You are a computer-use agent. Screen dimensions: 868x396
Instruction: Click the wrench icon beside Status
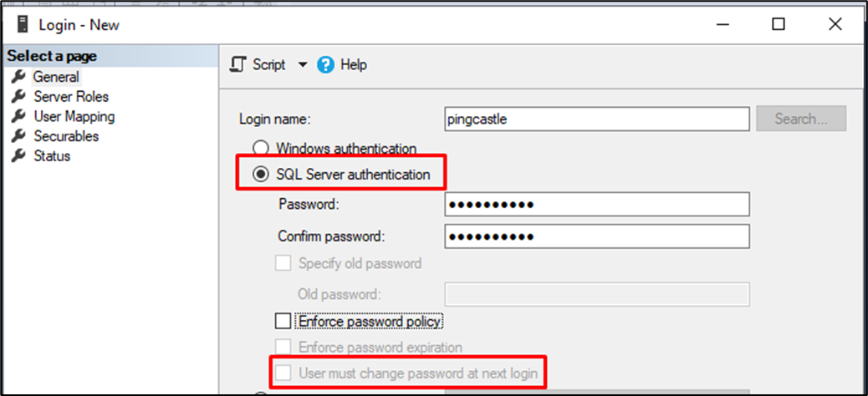pyautogui.click(x=18, y=156)
